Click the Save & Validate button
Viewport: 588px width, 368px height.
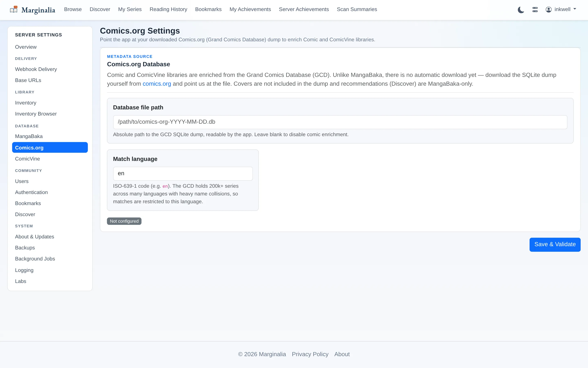tap(555, 245)
